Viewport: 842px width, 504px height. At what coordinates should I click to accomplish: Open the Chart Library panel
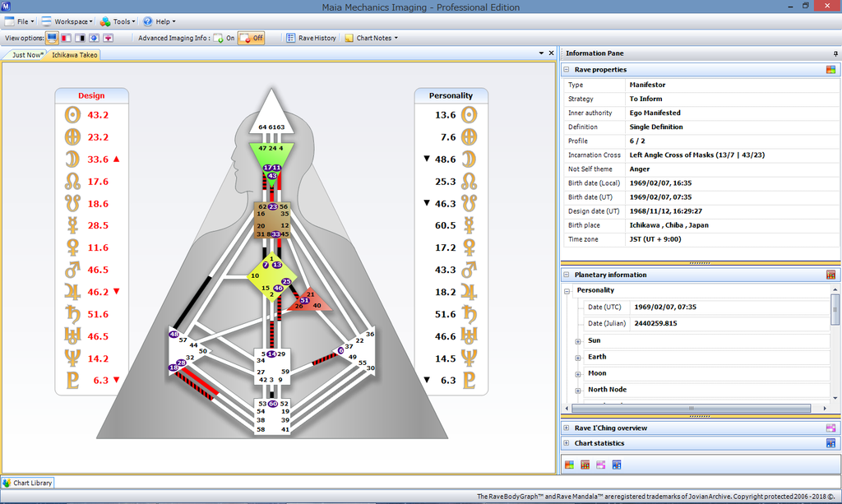click(x=28, y=483)
